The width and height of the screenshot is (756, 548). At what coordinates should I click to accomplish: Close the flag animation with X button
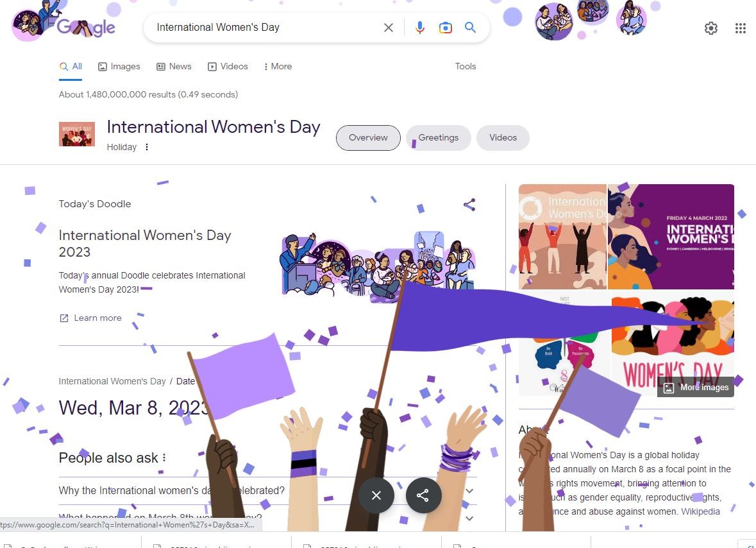[376, 495]
